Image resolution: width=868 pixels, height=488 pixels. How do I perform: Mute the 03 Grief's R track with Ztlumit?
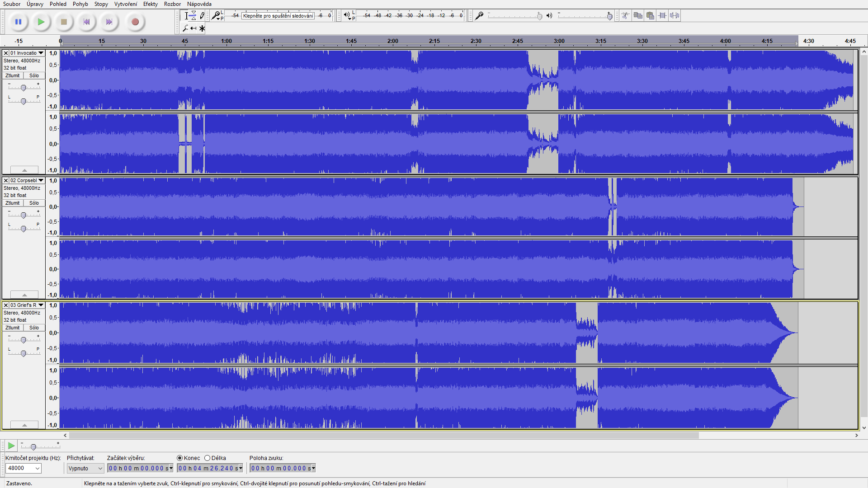(13, 328)
